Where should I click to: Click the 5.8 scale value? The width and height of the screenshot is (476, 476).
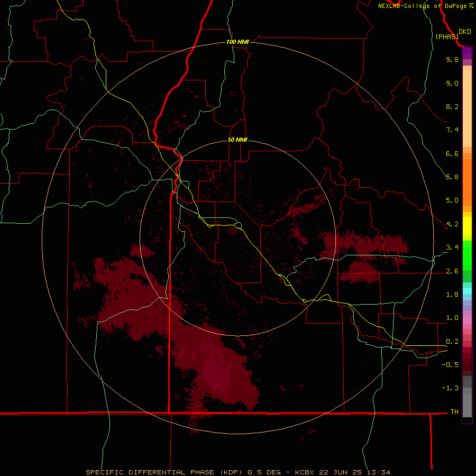[452, 177]
